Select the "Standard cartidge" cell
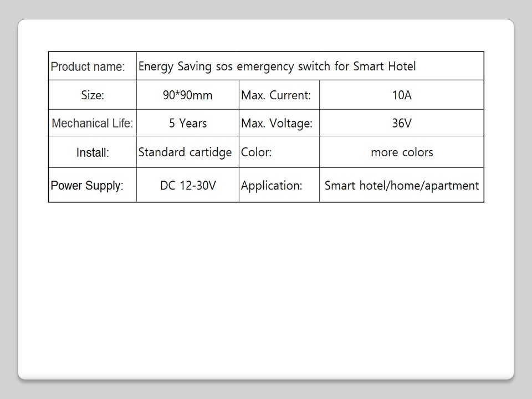Screen dimensions: 532x399 pyautogui.click(x=185, y=152)
